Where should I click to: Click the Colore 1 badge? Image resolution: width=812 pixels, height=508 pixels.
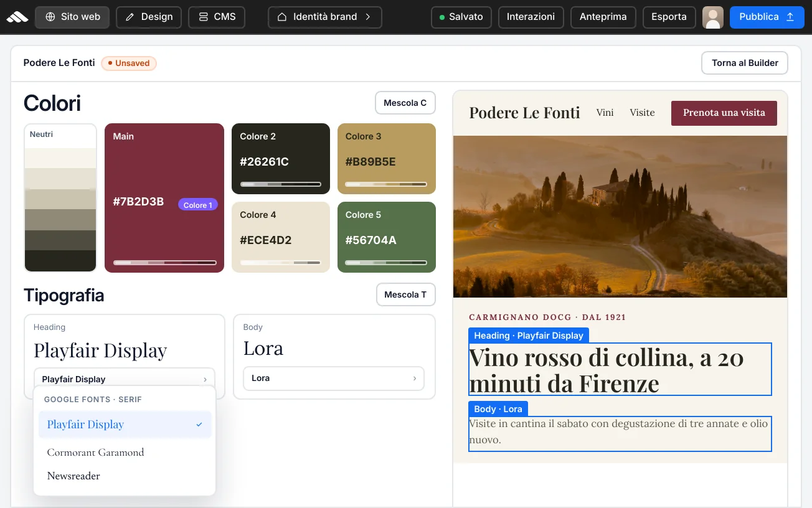point(197,205)
